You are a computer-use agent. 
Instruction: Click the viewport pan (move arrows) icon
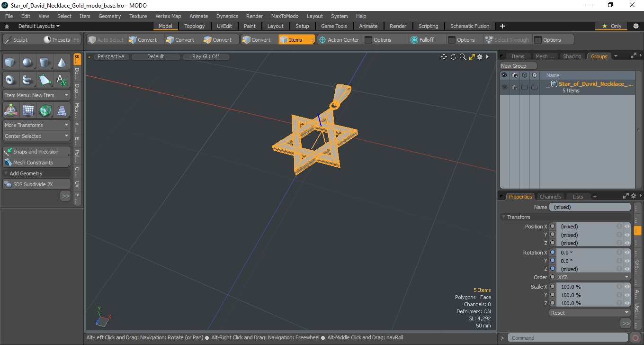(444, 57)
